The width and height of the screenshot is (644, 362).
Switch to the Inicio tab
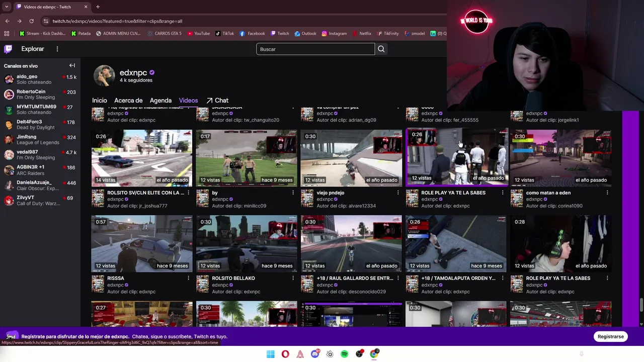click(x=100, y=101)
